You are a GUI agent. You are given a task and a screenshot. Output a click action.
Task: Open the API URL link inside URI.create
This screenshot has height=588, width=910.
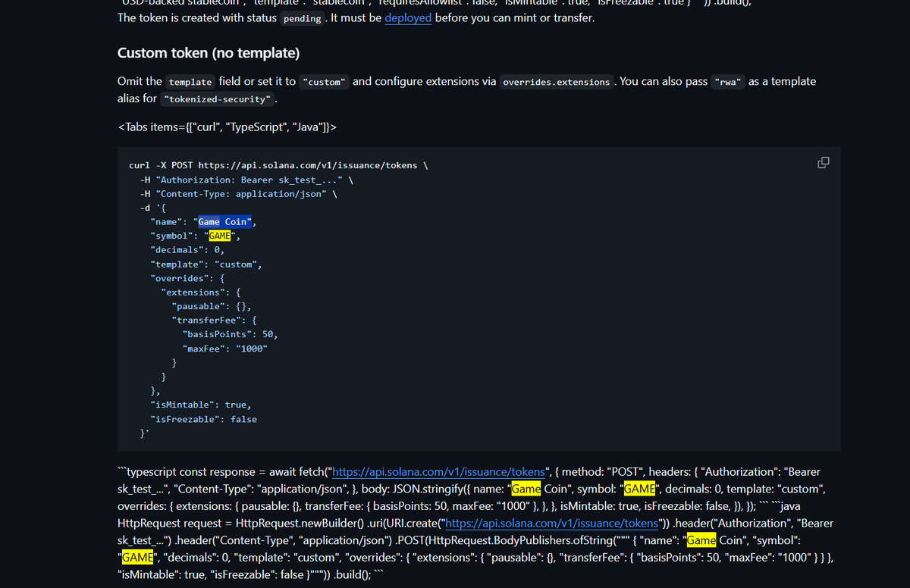[x=551, y=523]
